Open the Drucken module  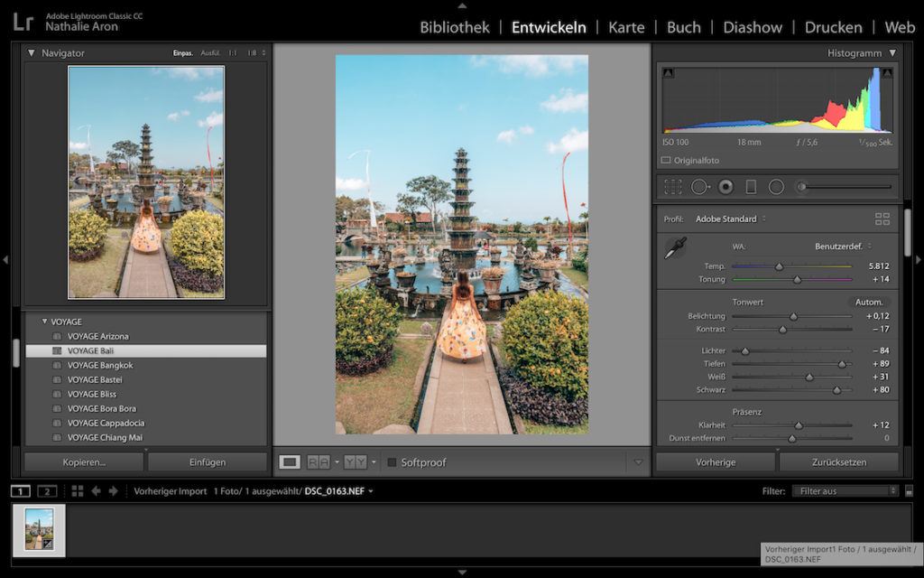[x=833, y=27]
